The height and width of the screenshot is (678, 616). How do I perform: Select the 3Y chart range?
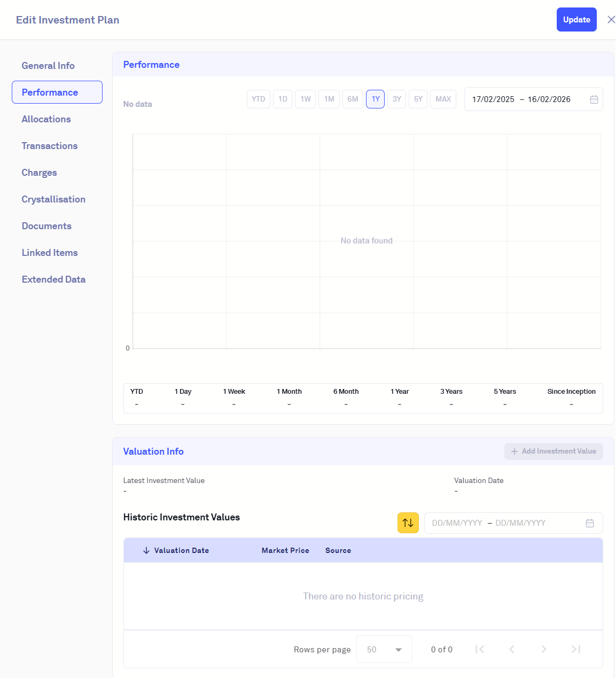(x=396, y=99)
